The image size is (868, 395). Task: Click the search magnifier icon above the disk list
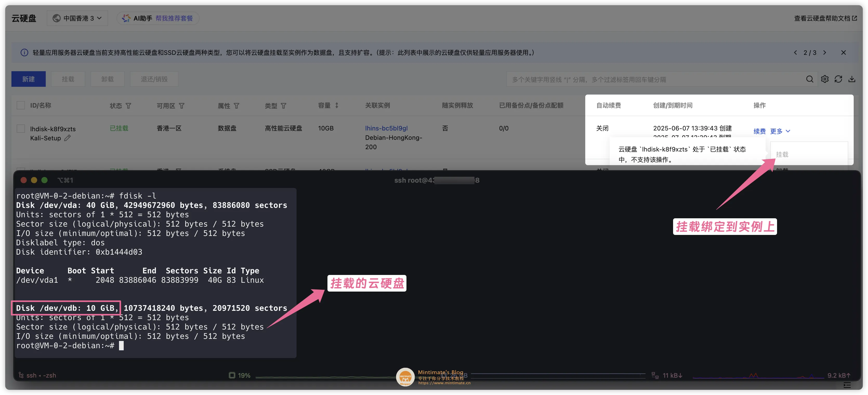810,79
